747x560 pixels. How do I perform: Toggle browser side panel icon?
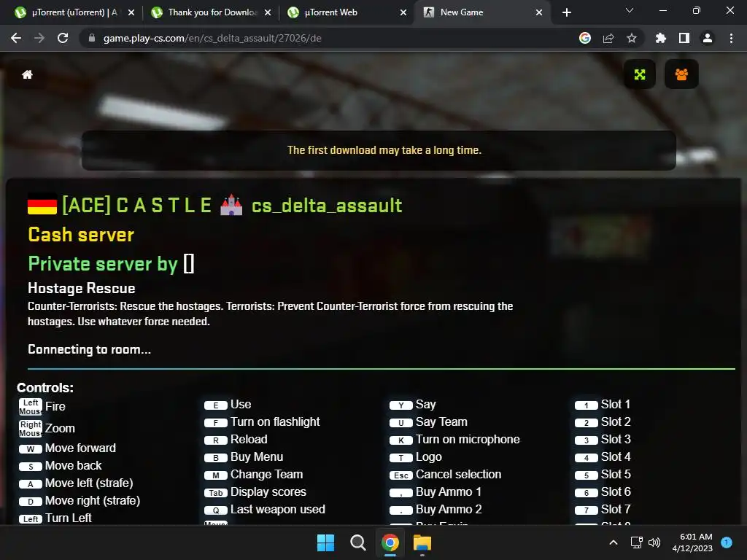684,38
